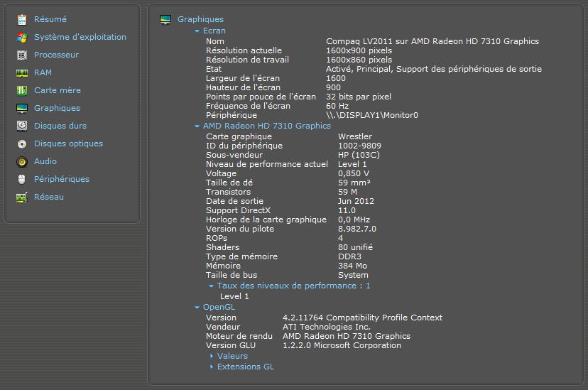Collapse the AMD Radeon HD 7310 Graphics arrow
Viewport: 588px width, 390px height.
click(x=197, y=126)
